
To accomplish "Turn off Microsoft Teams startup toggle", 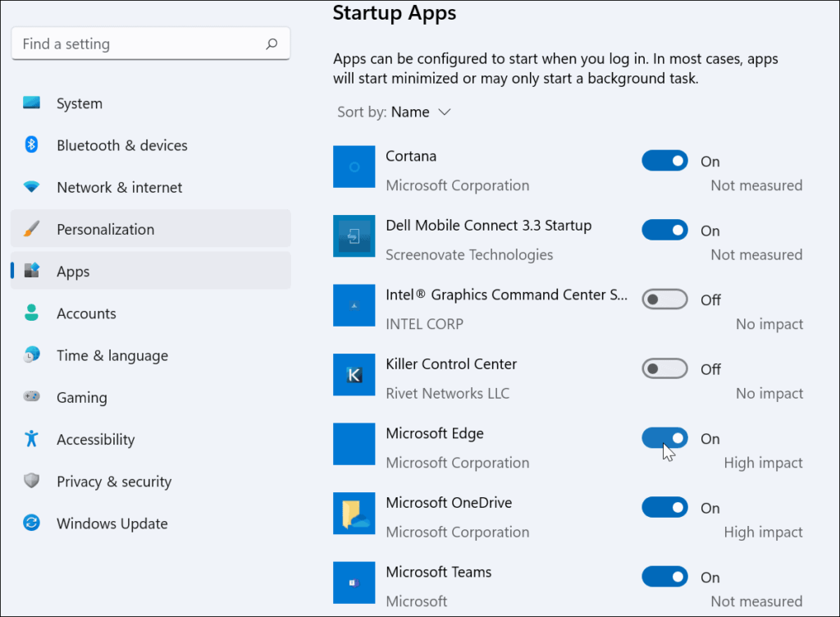I will 664,577.
